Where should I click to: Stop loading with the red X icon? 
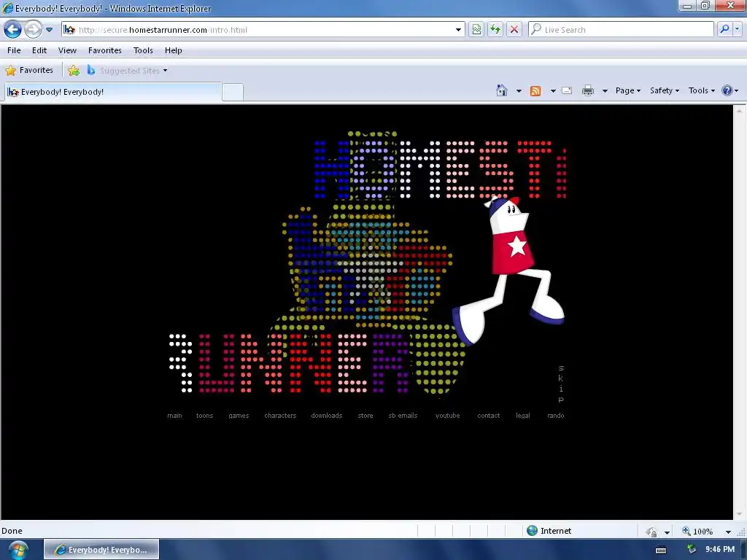pyautogui.click(x=514, y=29)
